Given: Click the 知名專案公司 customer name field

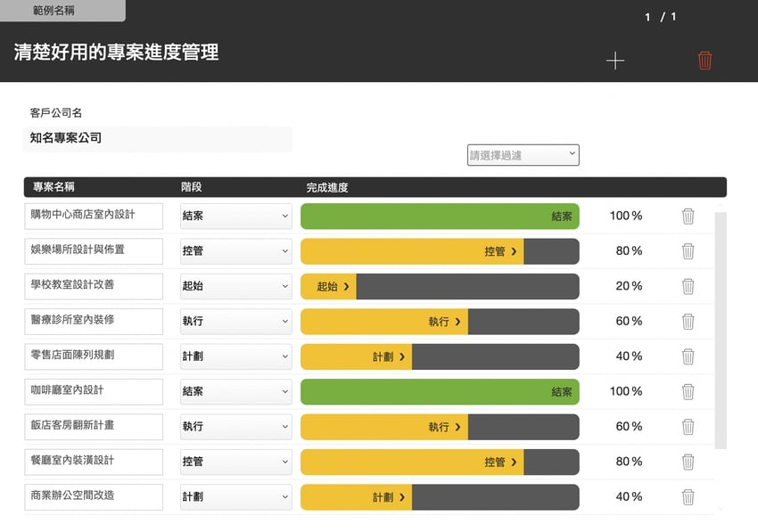Looking at the screenshot, I should [x=157, y=138].
